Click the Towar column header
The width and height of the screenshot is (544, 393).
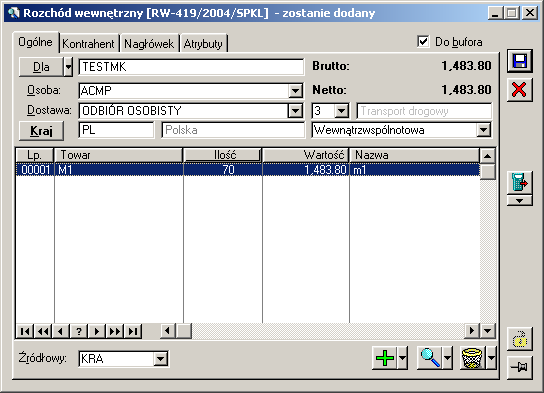tap(119, 155)
